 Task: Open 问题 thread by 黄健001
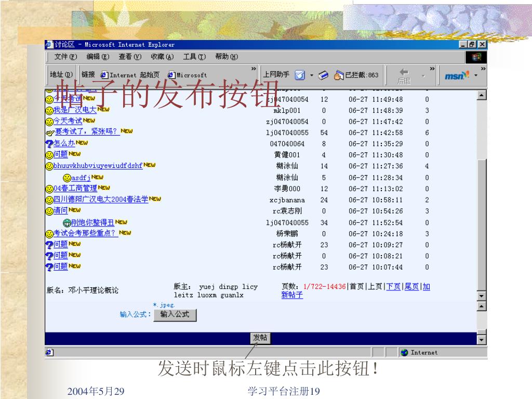(60, 154)
